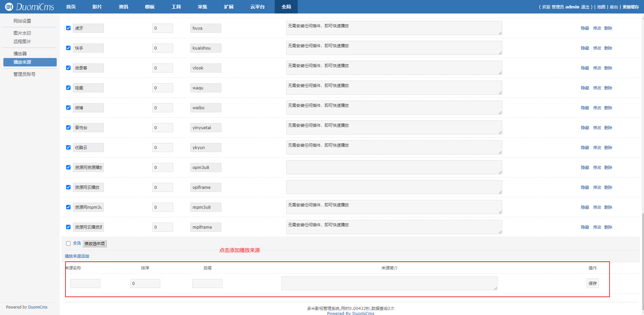Select 网站设置 in the sidebar

[22, 21]
